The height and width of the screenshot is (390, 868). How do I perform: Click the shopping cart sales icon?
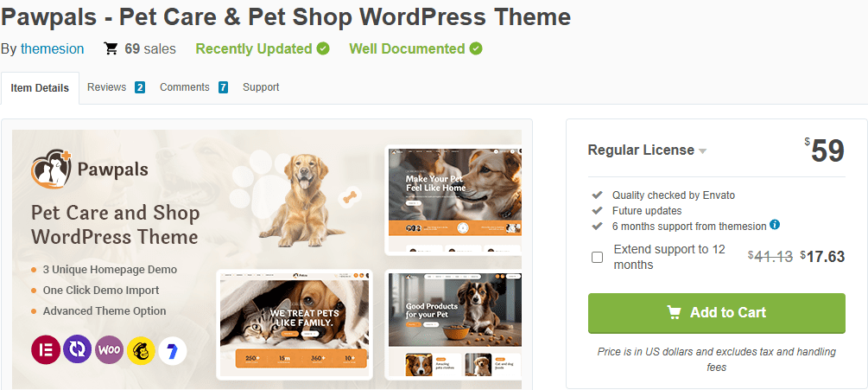[x=111, y=48]
